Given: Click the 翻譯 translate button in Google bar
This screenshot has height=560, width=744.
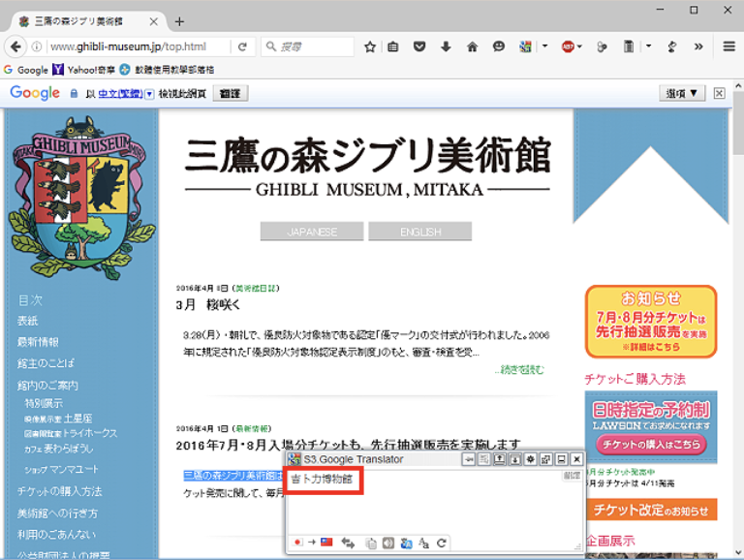Looking at the screenshot, I should [x=231, y=93].
